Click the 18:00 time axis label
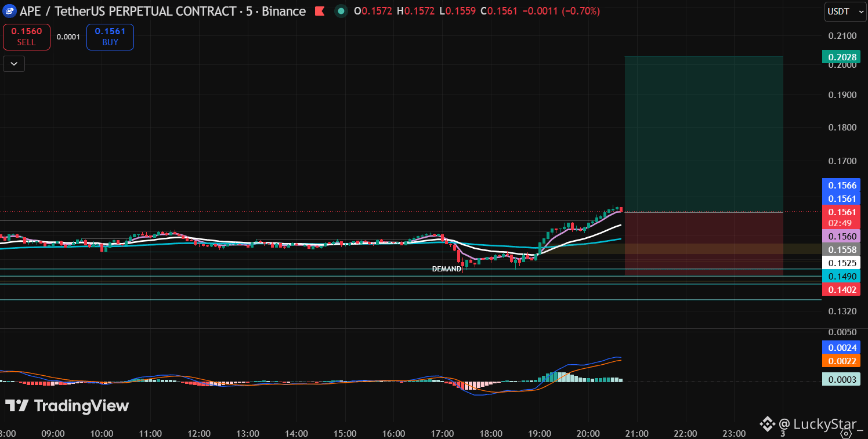Image resolution: width=868 pixels, height=439 pixels. [491, 433]
